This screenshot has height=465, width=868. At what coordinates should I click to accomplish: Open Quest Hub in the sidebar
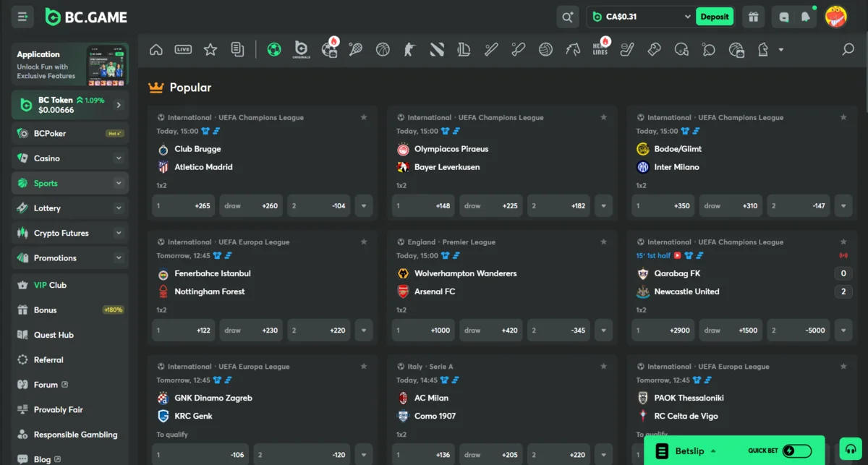point(54,335)
